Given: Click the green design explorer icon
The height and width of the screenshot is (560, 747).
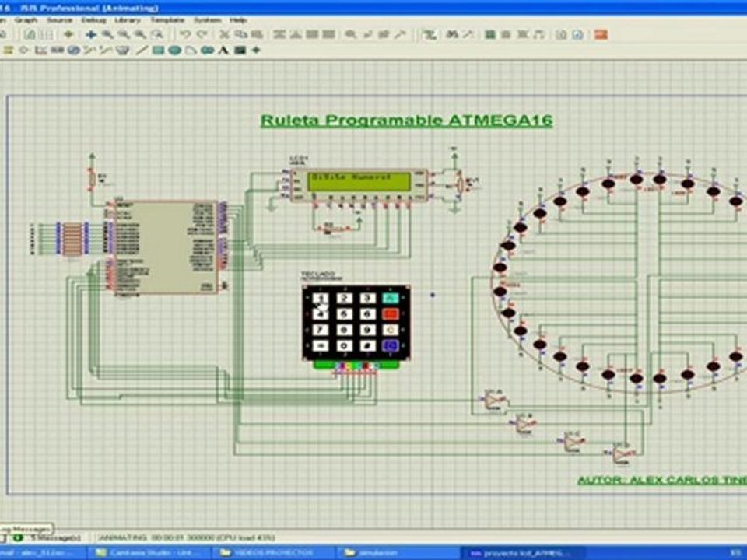Looking at the screenshot, I should (489, 34).
